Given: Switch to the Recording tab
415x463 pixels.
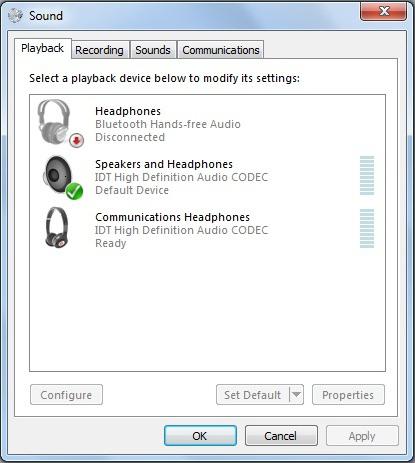Looking at the screenshot, I should pos(99,50).
